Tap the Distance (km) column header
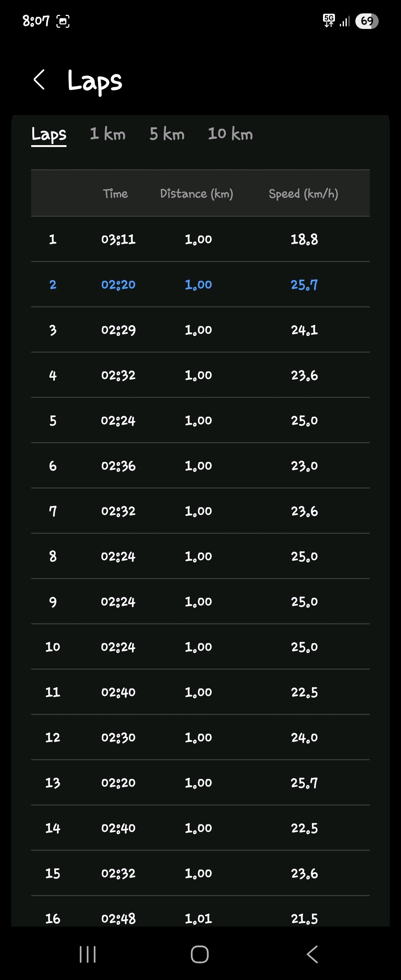 (x=196, y=194)
